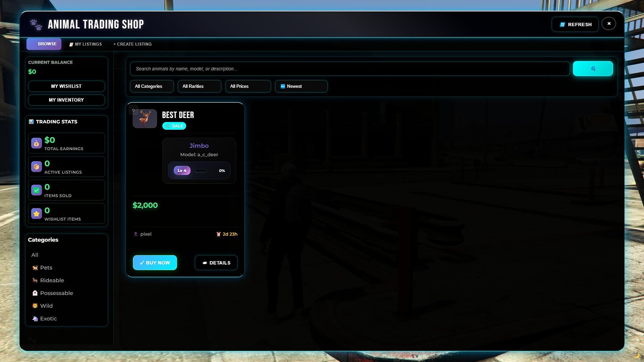Click the cart icon in the Sale badge
This screenshot has height=362, width=644.
[168, 126]
